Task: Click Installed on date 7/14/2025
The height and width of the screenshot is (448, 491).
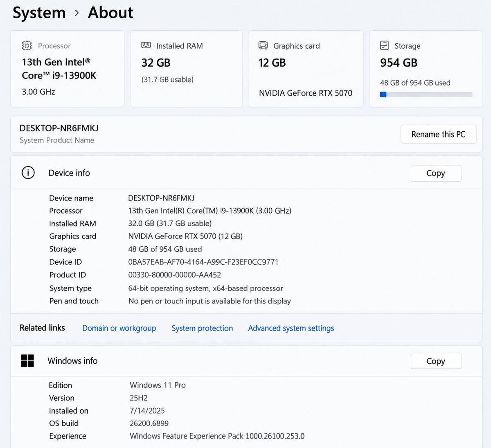Action: 147,411
